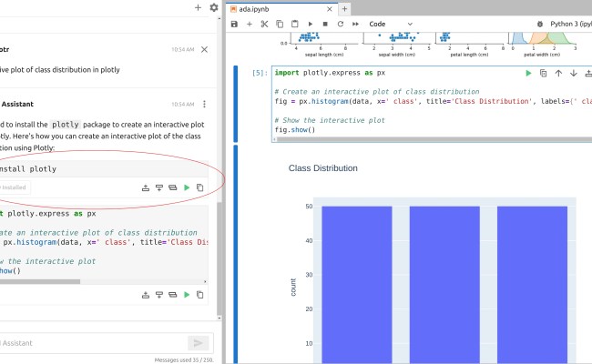Collapse the Class Distribution output via blue bar
This screenshot has height=364, width=592.
(236, 255)
